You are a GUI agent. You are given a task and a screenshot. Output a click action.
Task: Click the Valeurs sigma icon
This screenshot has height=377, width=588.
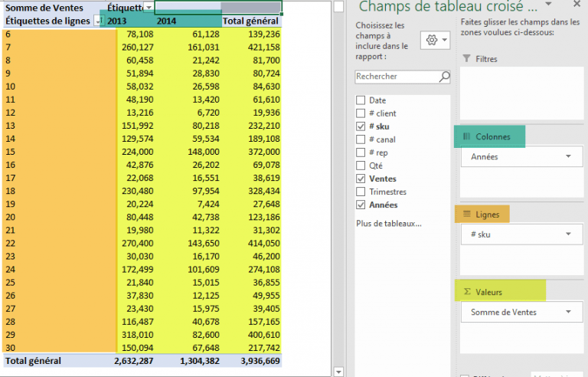point(467,292)
